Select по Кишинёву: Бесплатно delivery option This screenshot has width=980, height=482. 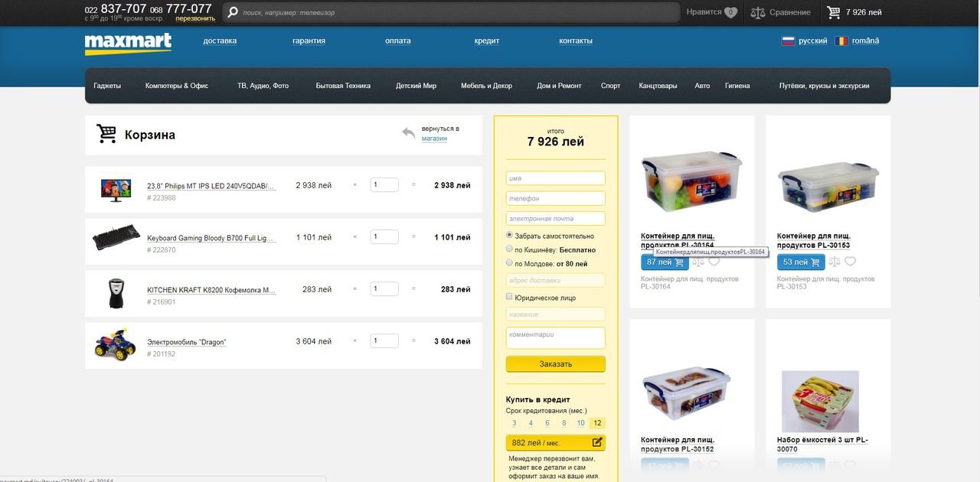pos(510,249)
